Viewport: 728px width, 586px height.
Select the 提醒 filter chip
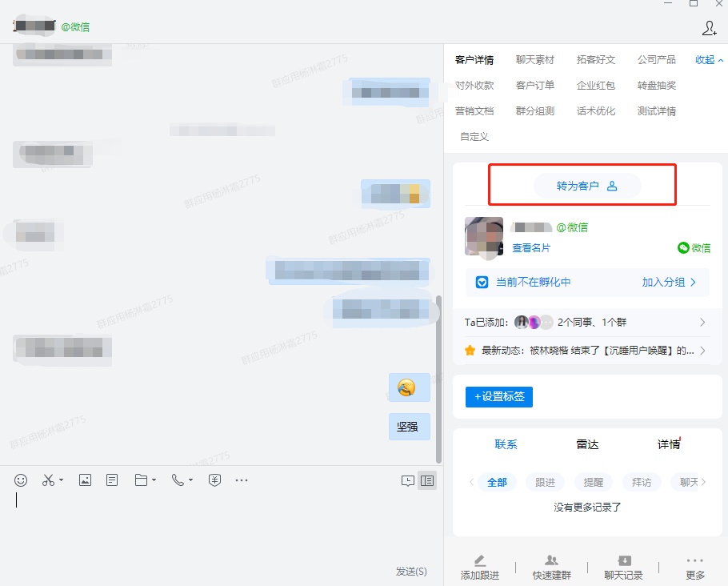click(x=593, y=482)
